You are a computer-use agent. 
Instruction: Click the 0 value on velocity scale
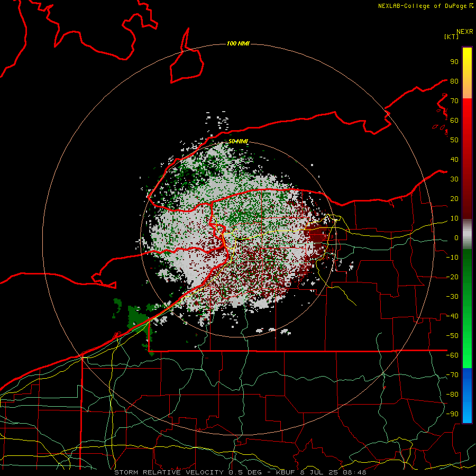pos(456,238)
